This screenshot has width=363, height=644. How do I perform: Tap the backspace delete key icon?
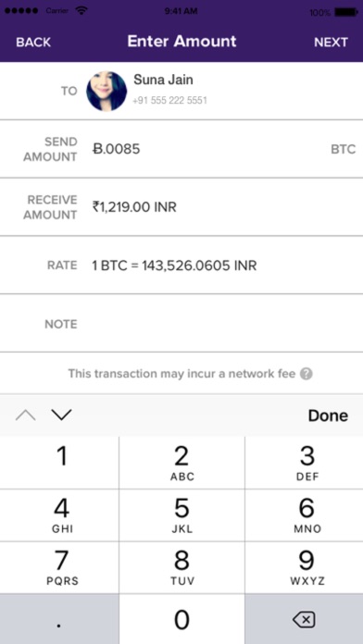click(304, 620)
